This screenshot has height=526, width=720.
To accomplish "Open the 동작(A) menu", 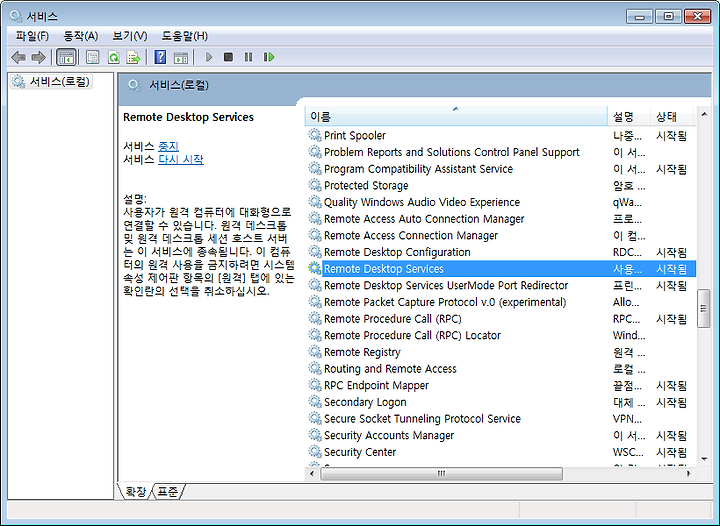I will [x=81, y=36].
